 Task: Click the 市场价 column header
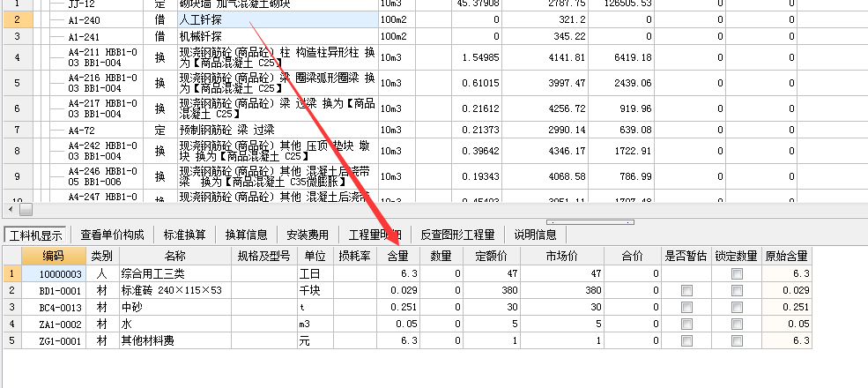click(x=562, y=256)
